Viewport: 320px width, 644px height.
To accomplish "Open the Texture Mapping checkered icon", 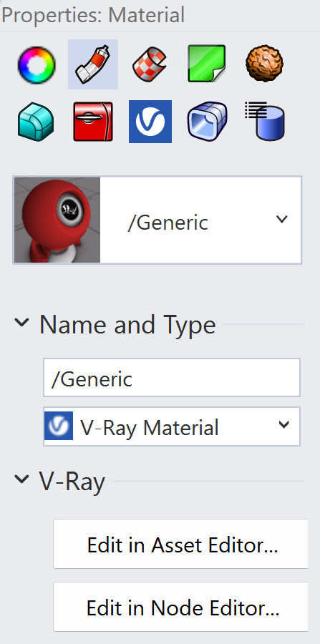I will coord(150,64).
